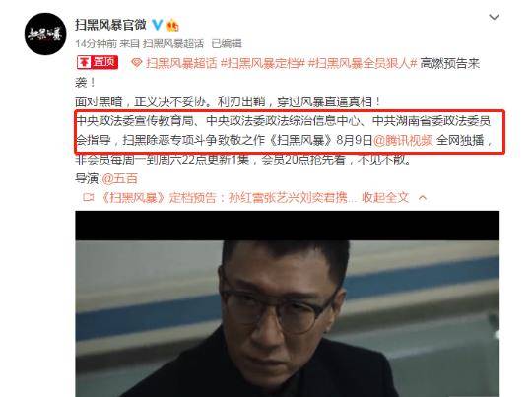The image size is (532, 397).
Task: Open the 扫黑风暴超话 topic link
Action: (181, 63)
